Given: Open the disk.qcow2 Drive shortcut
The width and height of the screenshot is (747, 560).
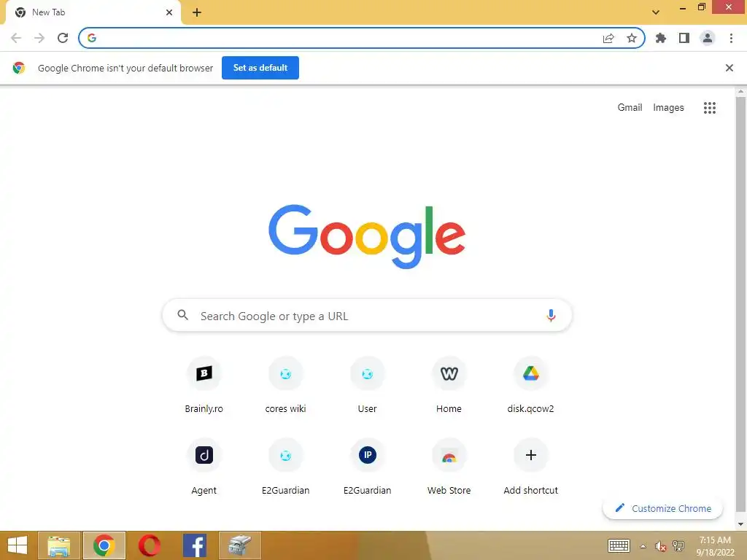Looking at the screenshot, I should [531, 385].
